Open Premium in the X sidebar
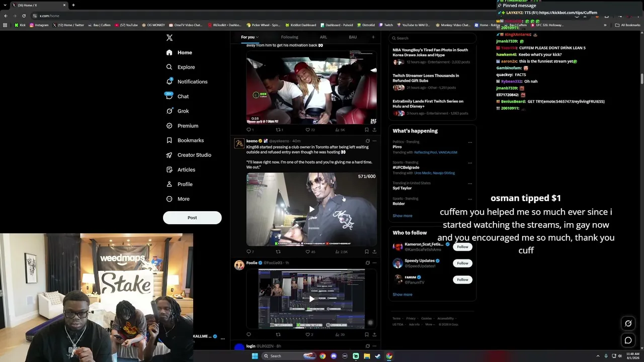This screenshot has height=362, width=644. click(182, 126)
